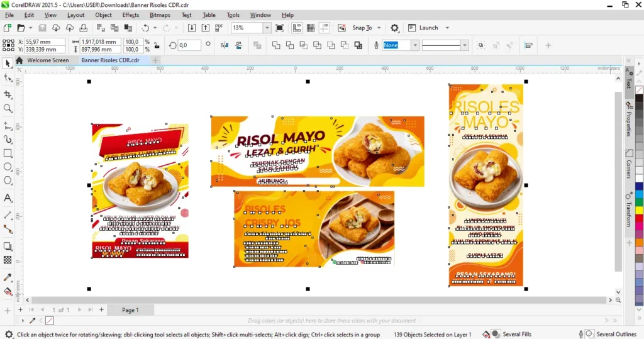Select the Text tool
644x339 pixels.
tap(8, 198)
